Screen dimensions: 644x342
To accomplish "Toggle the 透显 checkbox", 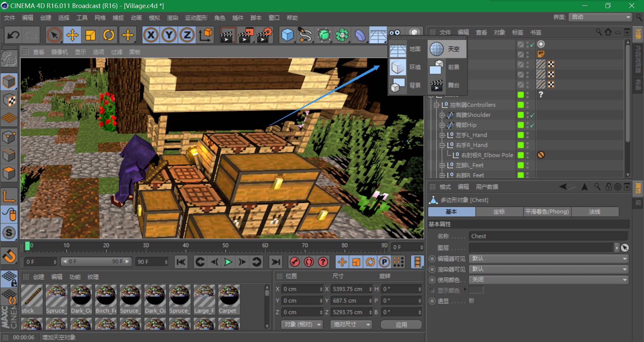I will (x=472, y=301).
